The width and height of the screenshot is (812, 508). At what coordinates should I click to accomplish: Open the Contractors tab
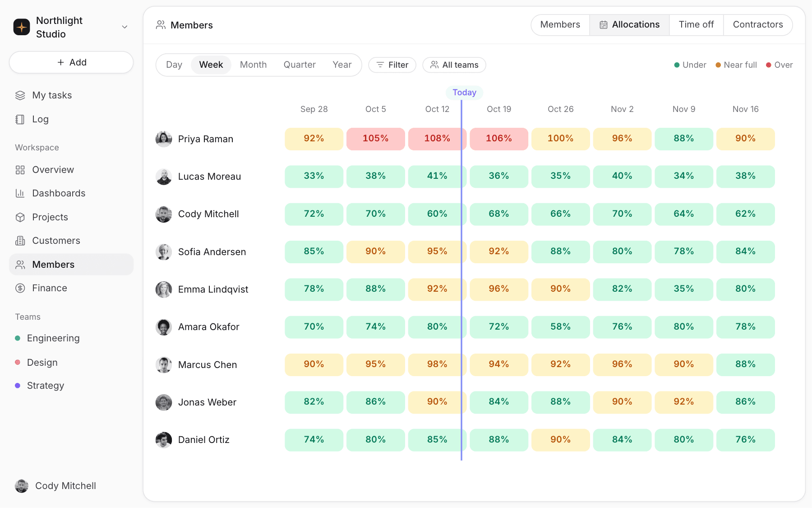pos(758,25)
